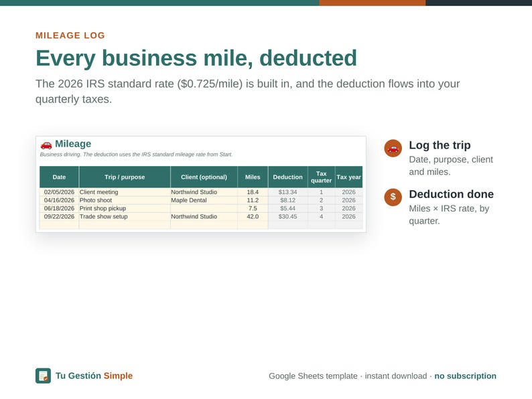Click the Trade show setup trip cell
Image resolution: width=532 pixels, height=399 pixels.
tap(125, 216)
